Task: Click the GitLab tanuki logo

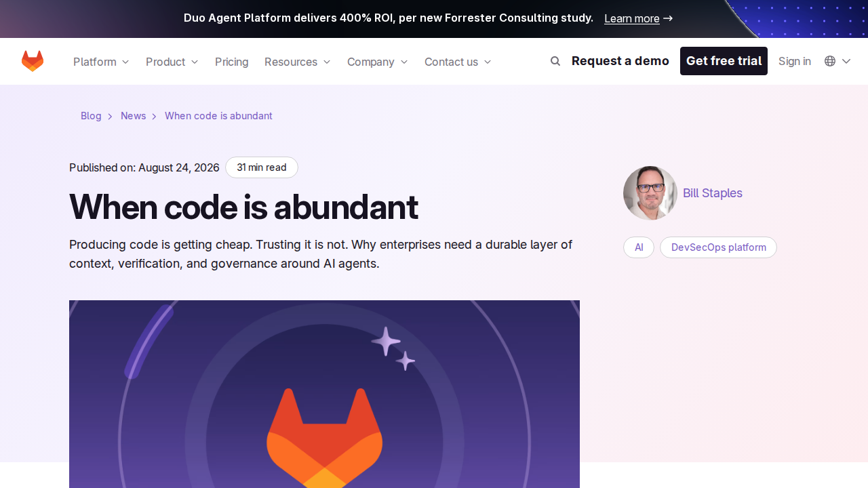Action: click(x=33, y=61)
